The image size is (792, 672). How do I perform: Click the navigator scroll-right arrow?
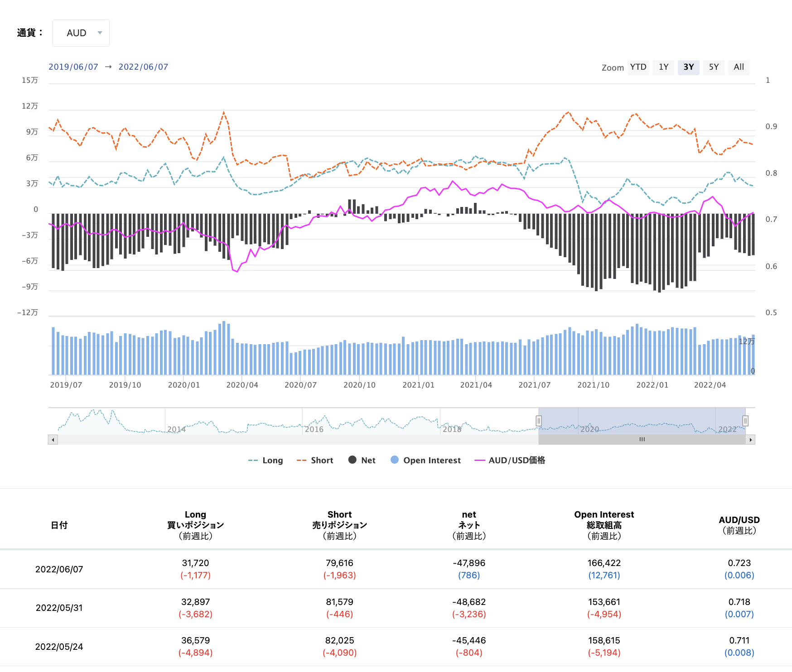pos(751,440)
